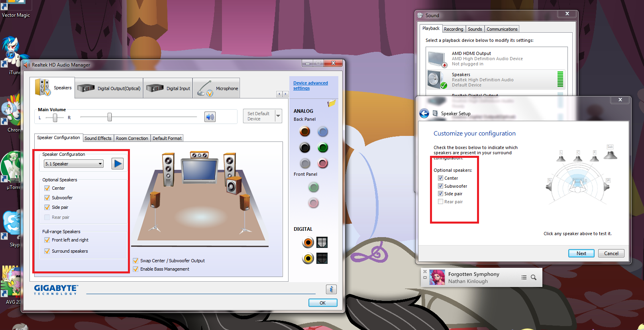Switch to Microphone tab

click(216, 88)
